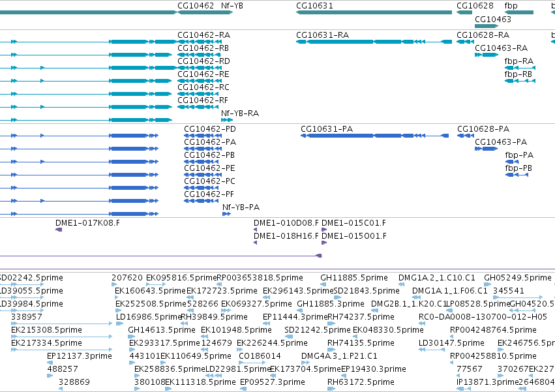Select the DME1-018H16.F label
Viewport: 555px width, 392px height.
click(x=286, y=236)
